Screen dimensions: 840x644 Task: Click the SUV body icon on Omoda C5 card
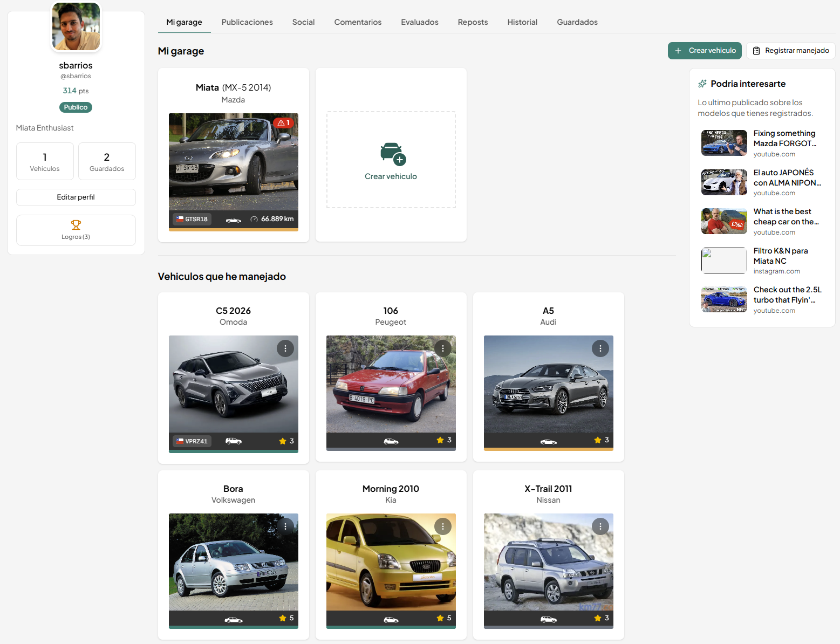tap(234, 441)
